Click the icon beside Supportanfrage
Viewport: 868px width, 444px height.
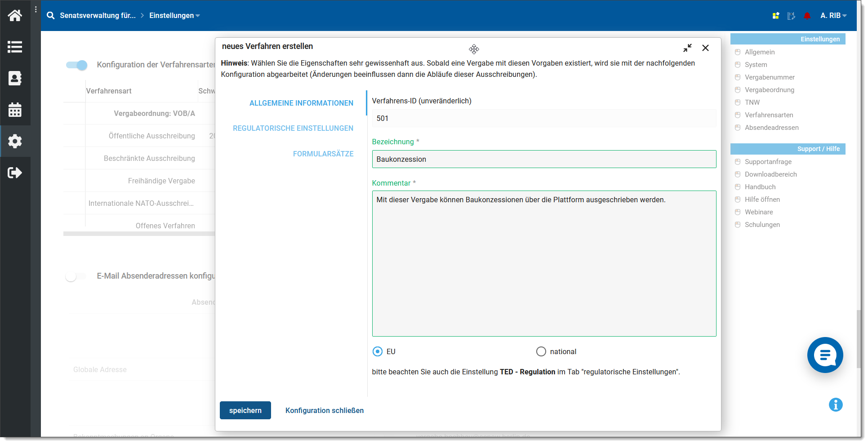pyautogui.click(x=738, y=162)
